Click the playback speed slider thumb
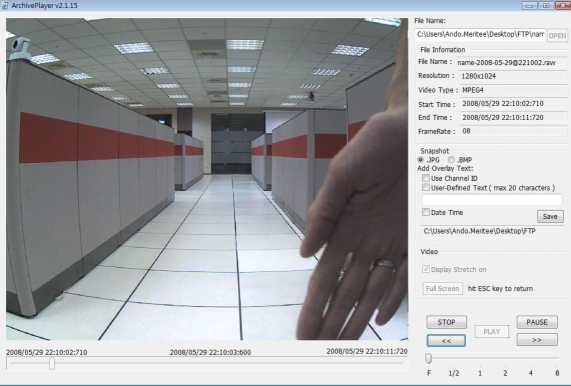This screenshot has height=386, width=571. coord(429,358)
